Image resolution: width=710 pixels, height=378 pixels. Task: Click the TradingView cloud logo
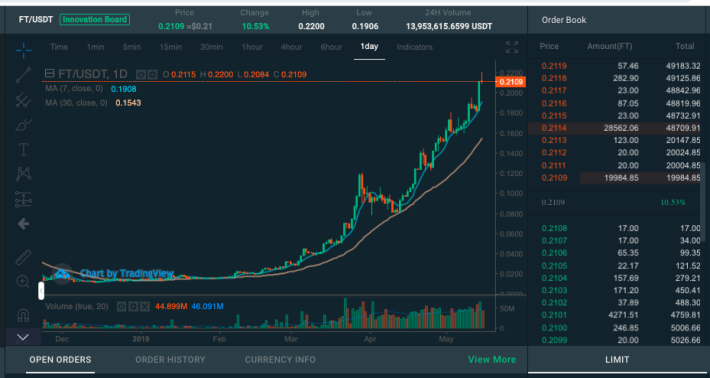tap(62, 273)
